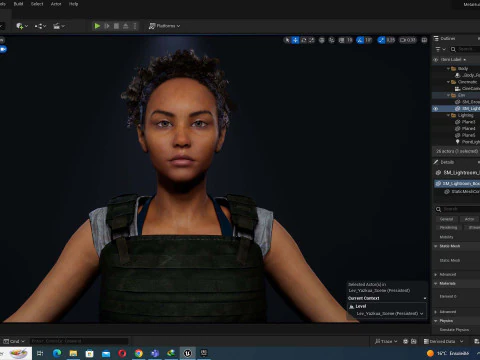This screenshot has width=480, height=360.
Task: Adjust camera speed setting
Action: (x=408, y=40)
